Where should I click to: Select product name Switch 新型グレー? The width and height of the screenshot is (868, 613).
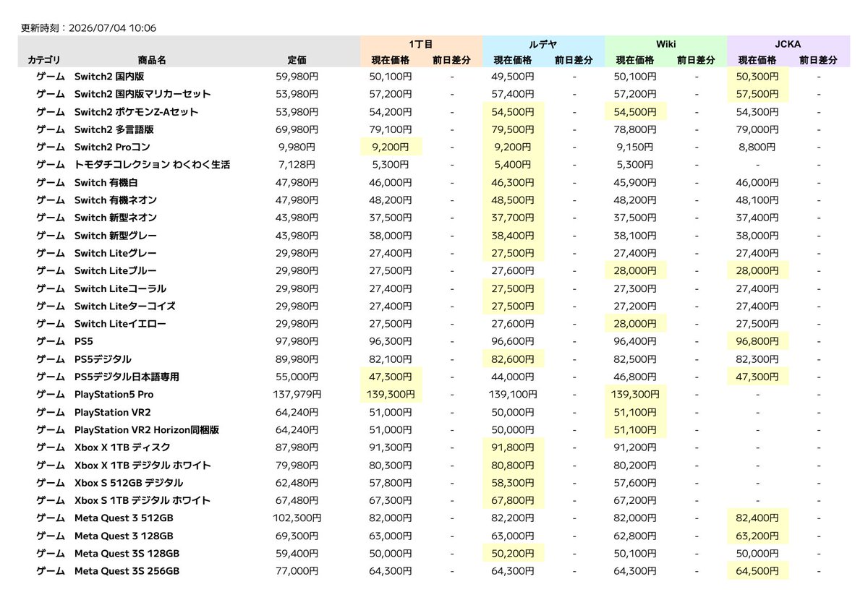tap(116, 236)
